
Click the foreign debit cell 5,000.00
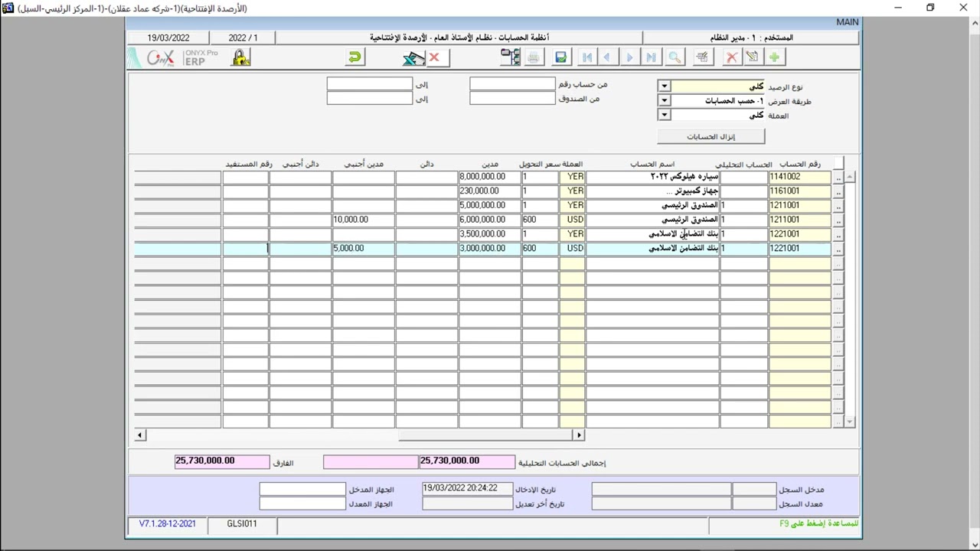(364, 249)
